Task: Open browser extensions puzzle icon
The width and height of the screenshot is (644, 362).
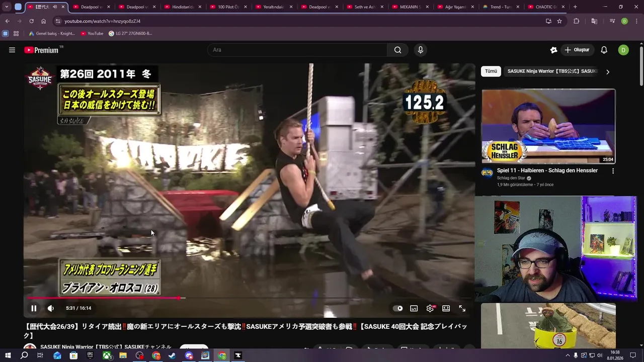Action: 577,21
